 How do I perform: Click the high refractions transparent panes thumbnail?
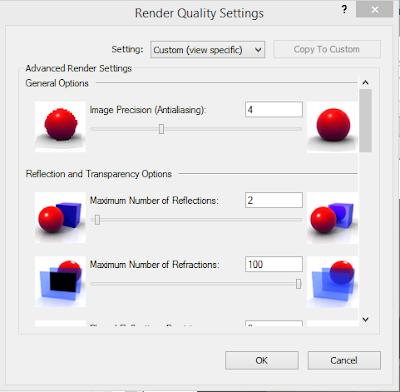[333, 282]
